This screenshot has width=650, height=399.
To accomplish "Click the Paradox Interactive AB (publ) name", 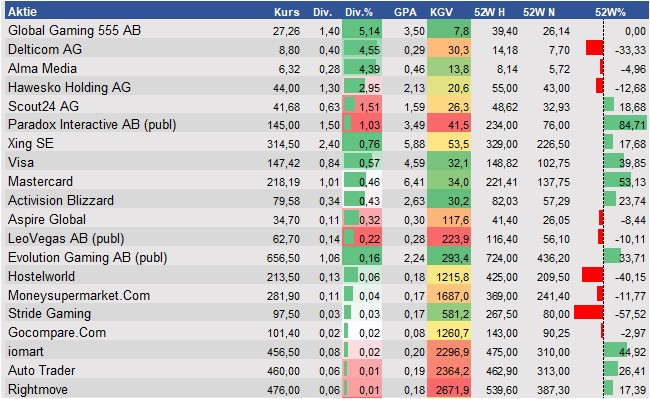I will click(92, 125).
